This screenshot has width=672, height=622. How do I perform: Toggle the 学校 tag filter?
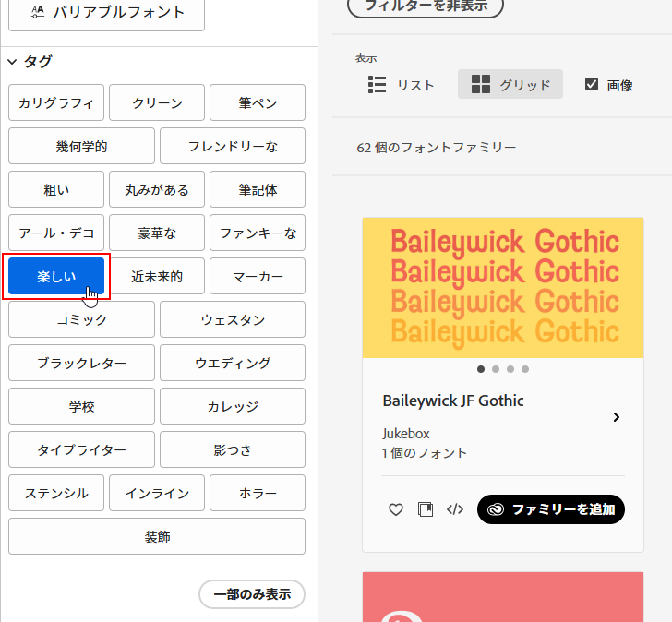tap(81, 406)
